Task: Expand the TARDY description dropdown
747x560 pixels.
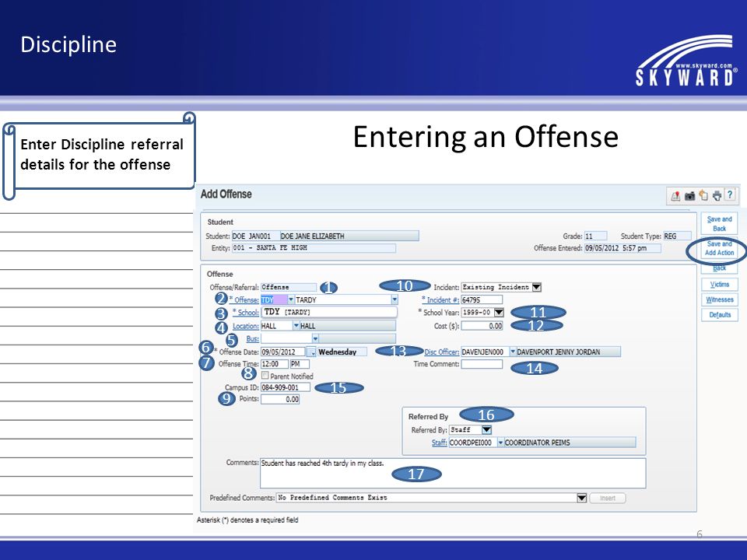Action: pos(395,299)
